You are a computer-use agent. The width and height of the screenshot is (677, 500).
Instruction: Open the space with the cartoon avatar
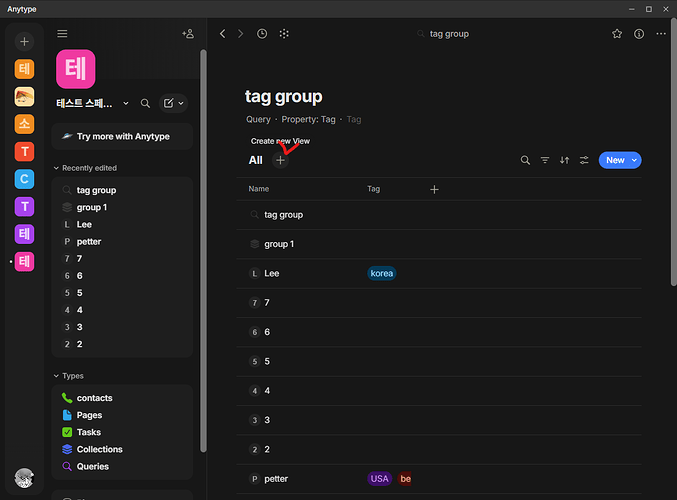(x=24, y=96)
